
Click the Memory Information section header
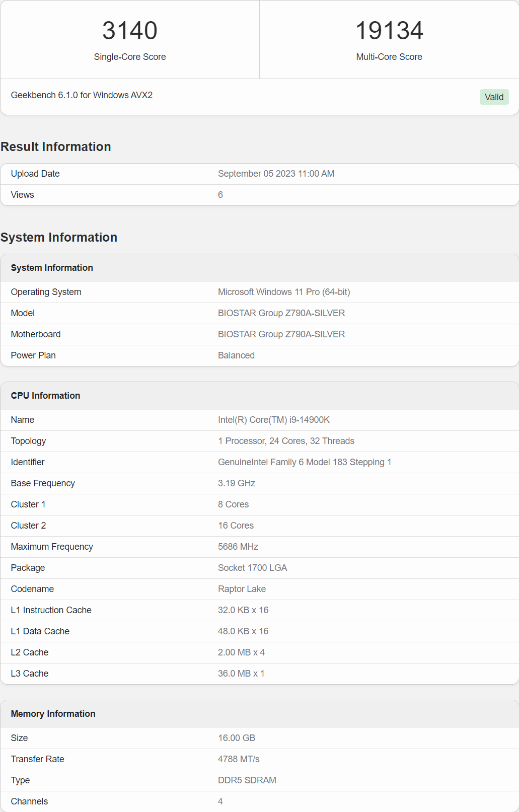(53, 714)
